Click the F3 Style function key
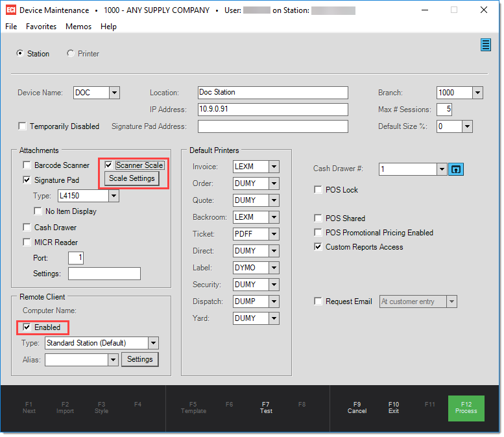Screen dimensions: 504x437 [x=102, y=409]
